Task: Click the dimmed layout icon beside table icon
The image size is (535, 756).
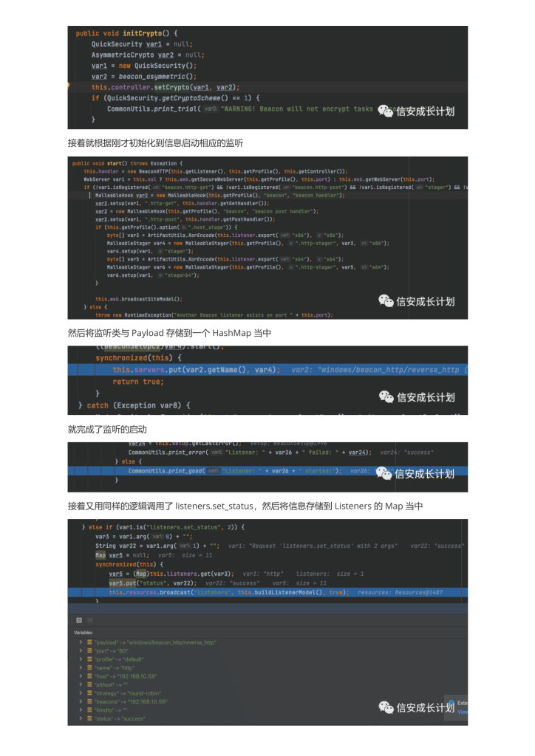Action: click(89, 620)
